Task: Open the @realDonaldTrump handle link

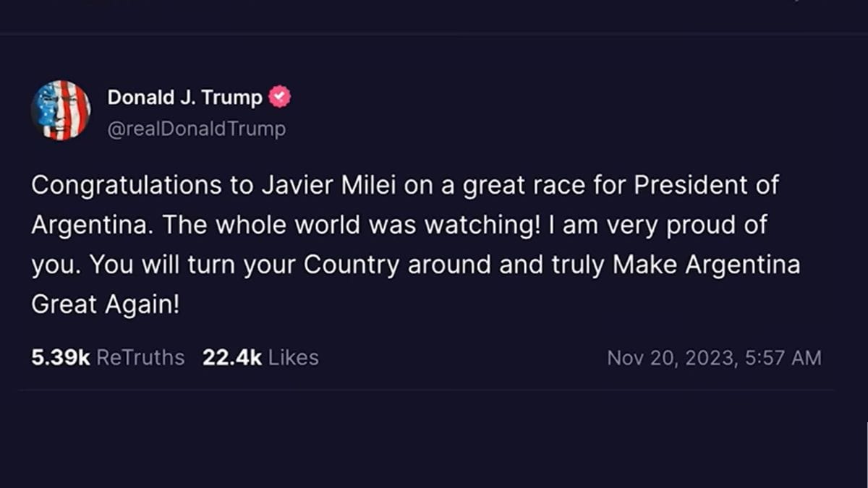Action: click(196, 129)
